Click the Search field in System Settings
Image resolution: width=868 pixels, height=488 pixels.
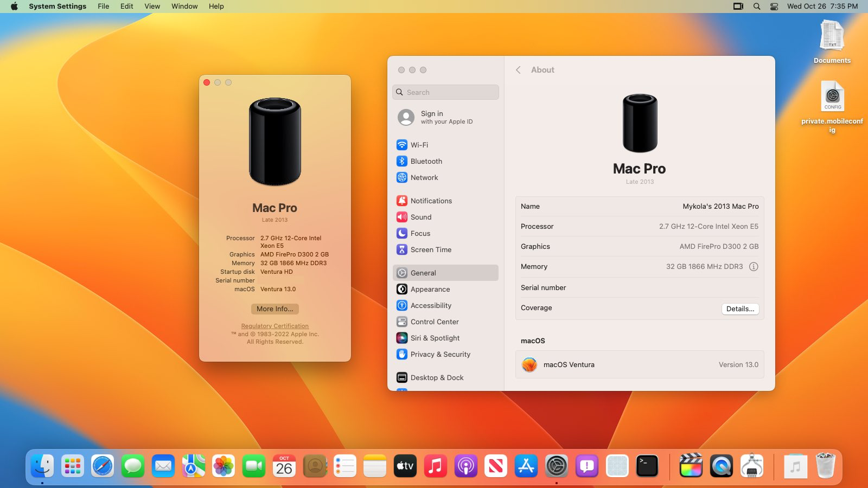[445, 92]
